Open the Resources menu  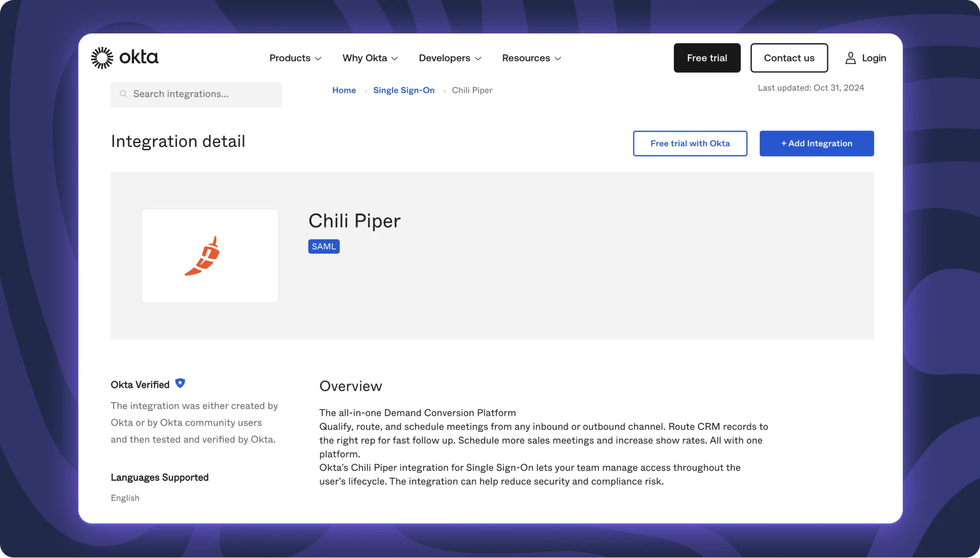pos(532,58)
